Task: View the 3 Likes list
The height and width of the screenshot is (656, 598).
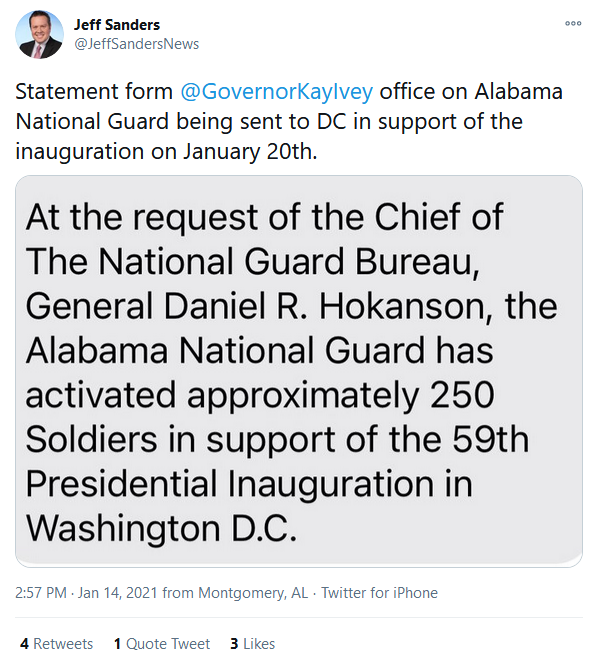Action: pyautogui.click(x=253, y=643)
